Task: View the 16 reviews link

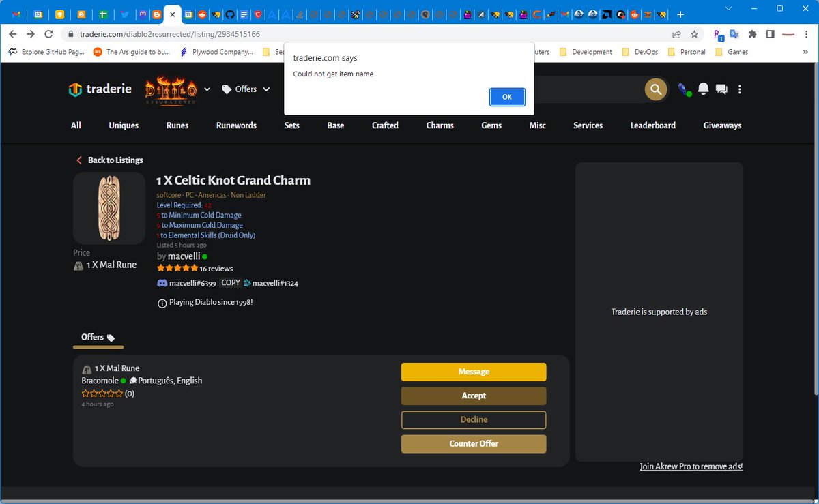Action: [216, 269]
